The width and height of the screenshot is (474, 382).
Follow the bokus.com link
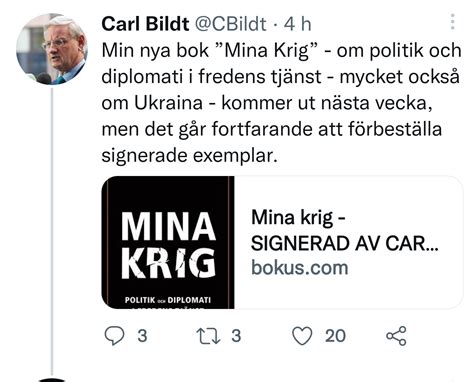pos(300,268)
